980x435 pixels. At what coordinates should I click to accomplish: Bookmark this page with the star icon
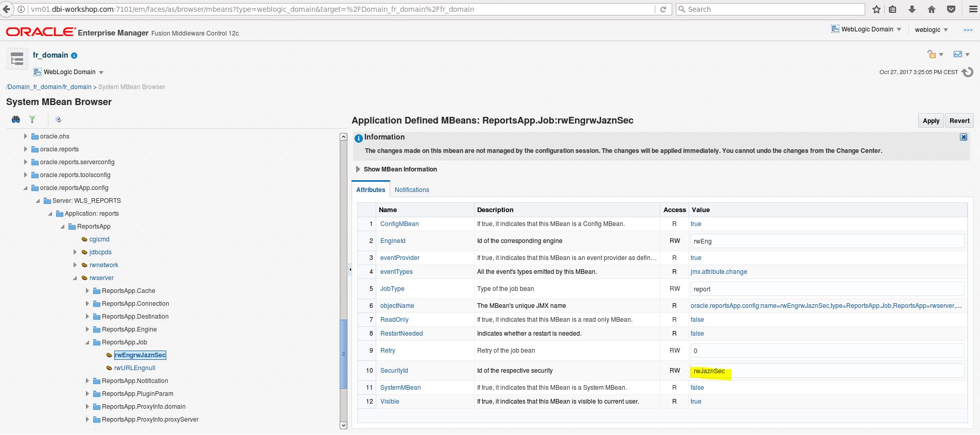(877, 9)
